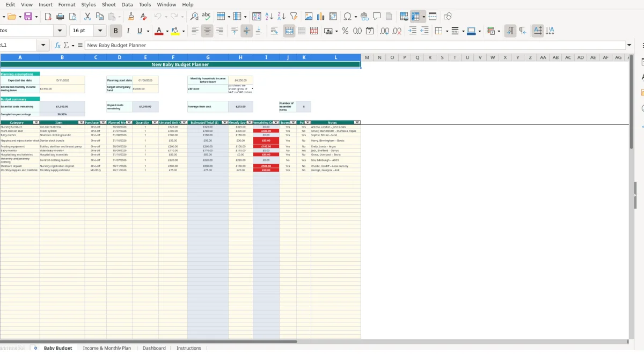Open the Item column filter dropdown
Viewport: 644px width, 362px height.
[x=82, y=122]
